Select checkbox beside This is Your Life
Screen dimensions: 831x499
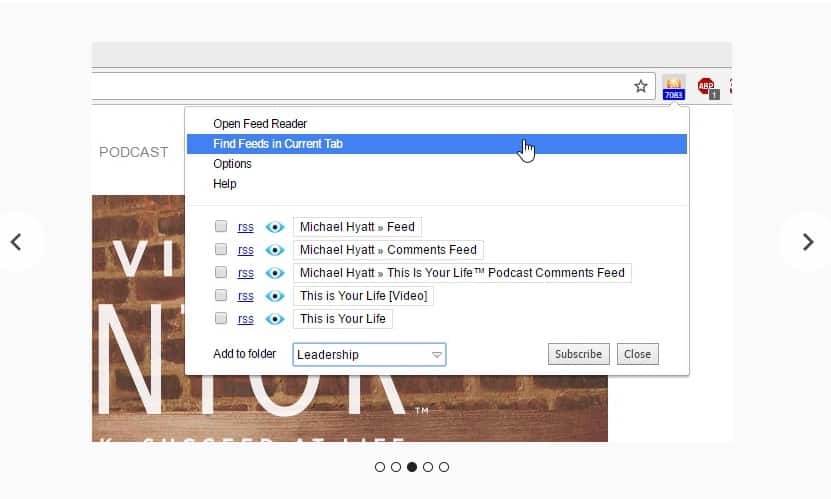221,318
